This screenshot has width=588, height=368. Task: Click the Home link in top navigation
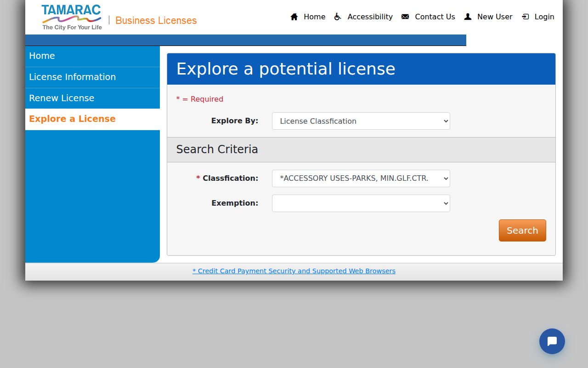pos(315,17)
